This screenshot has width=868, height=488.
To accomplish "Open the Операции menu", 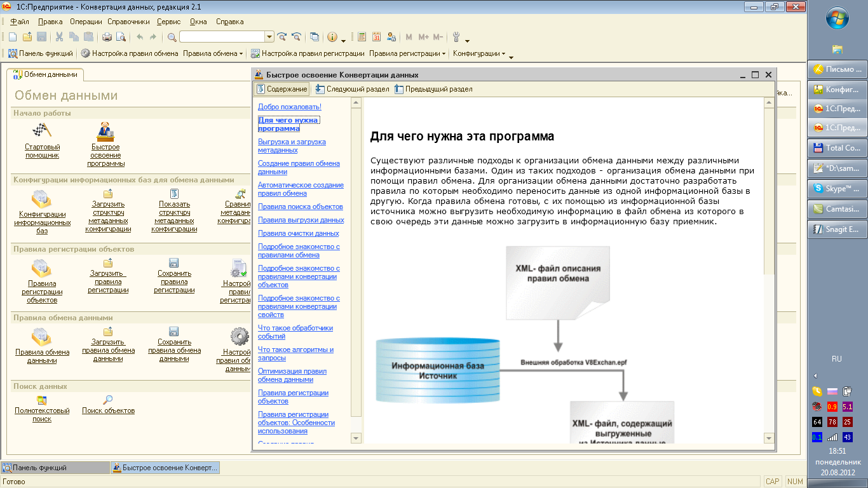I will point(86,22).
